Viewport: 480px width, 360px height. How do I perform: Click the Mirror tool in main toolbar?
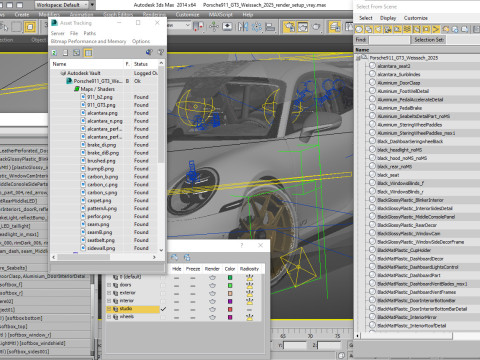pyautogui.click(x=243, y=27)
